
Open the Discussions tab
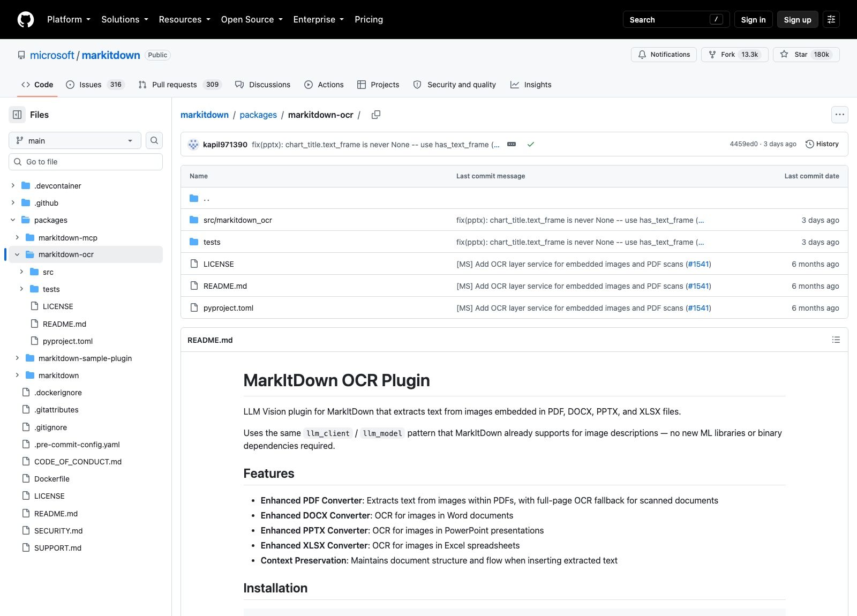pos(262,85)
